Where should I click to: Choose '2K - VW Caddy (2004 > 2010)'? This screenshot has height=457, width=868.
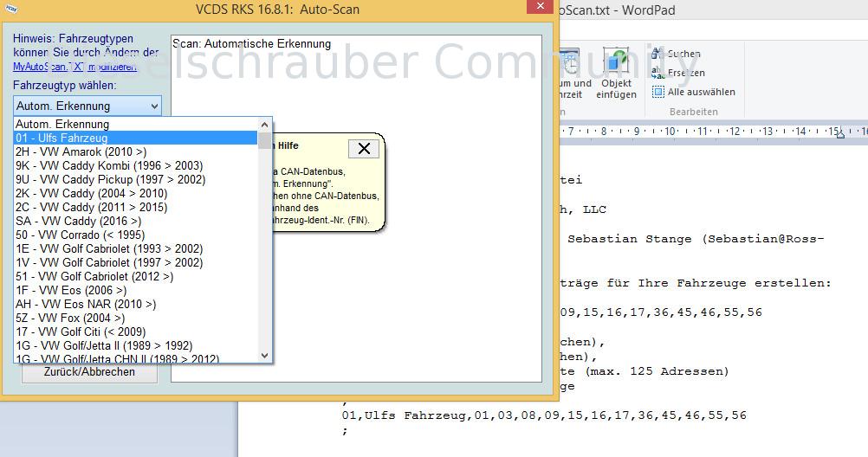pos(136,193)
